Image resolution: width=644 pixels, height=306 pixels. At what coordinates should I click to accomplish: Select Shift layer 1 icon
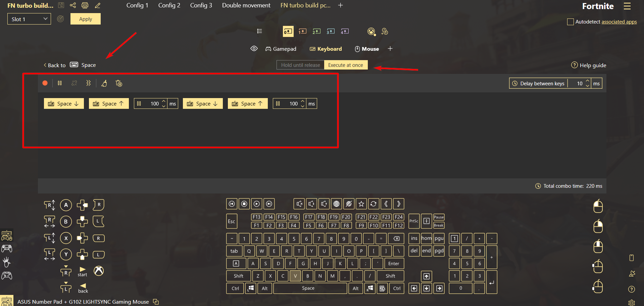(x=302, y=31)
